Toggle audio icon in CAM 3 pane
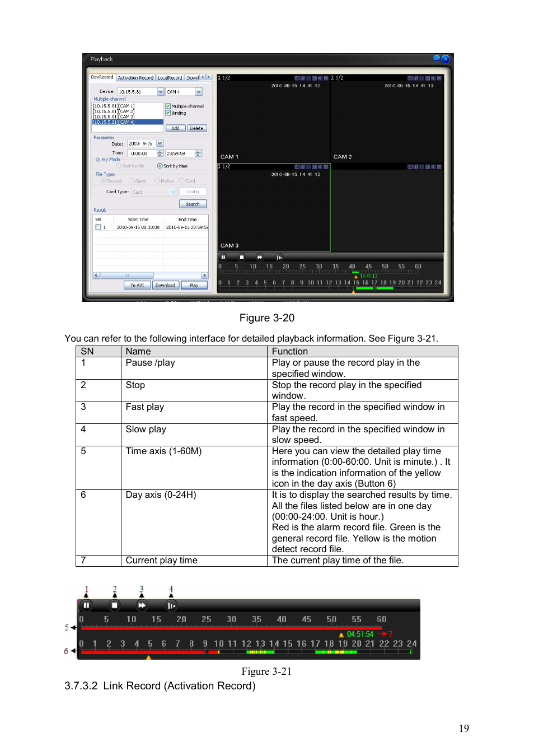Viewport: 534px width, 756px height. (x=320, y=167)
